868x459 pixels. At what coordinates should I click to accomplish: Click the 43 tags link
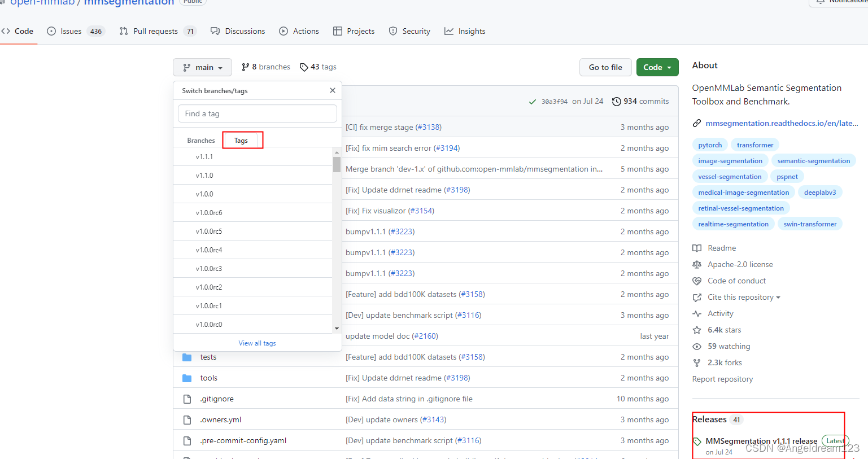[x=318, y=67]
